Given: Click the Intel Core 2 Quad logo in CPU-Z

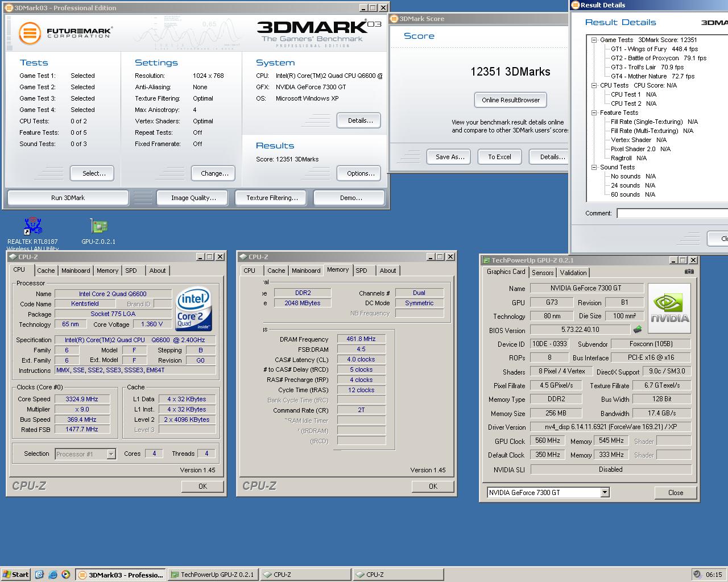Looking at the screenshot, I should click(x=194, y=309).
